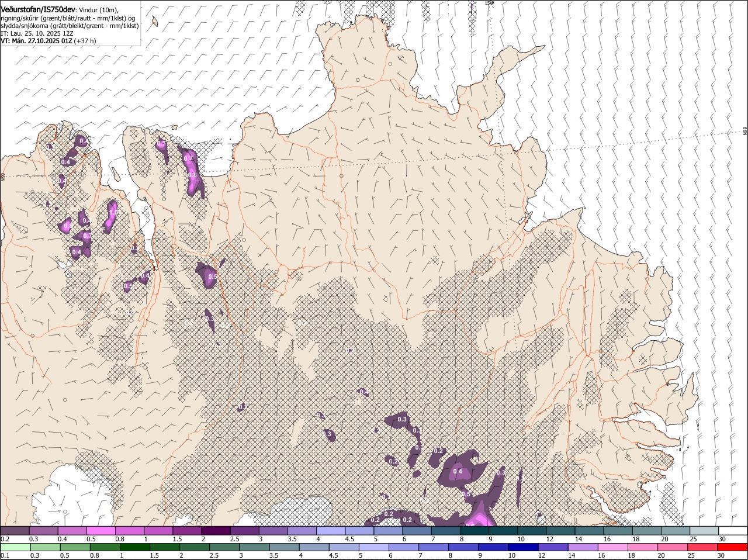Pick the dark green 2 swatch, lower scale

(195, 547)
